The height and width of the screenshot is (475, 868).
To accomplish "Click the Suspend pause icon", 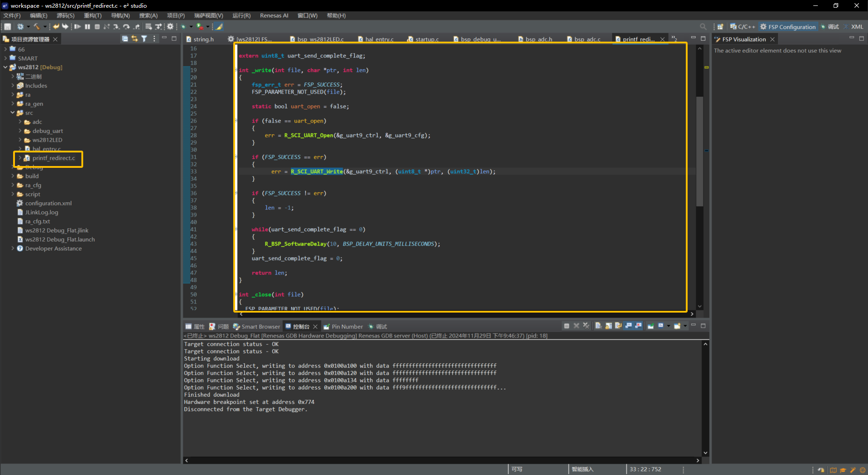I will point(87,27).
